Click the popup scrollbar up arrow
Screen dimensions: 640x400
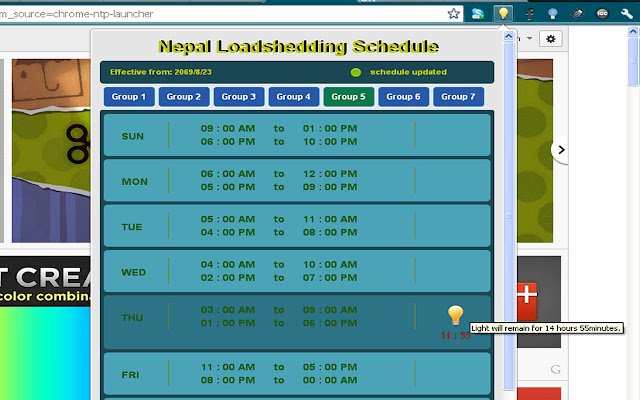pyautogui.click(x=509, y=36)
